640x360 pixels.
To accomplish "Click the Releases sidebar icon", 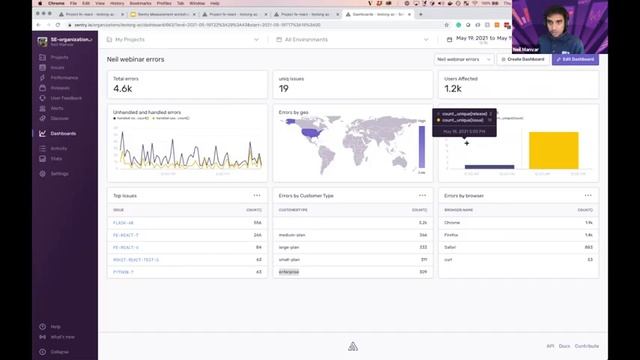I will point(42,88).
